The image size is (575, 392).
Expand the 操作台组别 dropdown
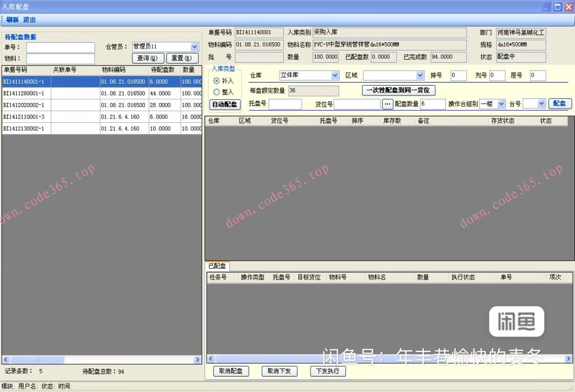(501, 104)
